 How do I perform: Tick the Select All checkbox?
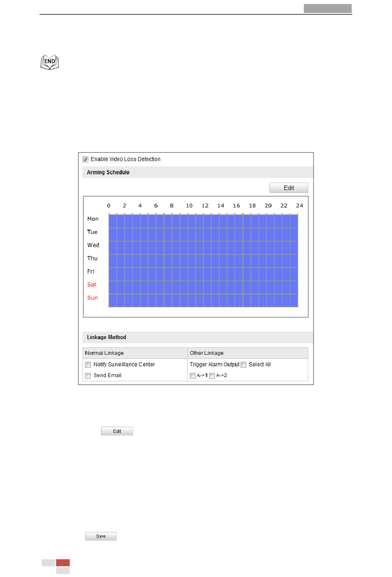click(x=243, y=365)
